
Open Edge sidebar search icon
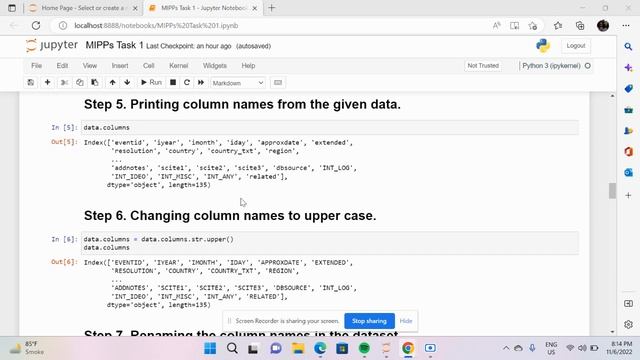(x=628, y=47)
